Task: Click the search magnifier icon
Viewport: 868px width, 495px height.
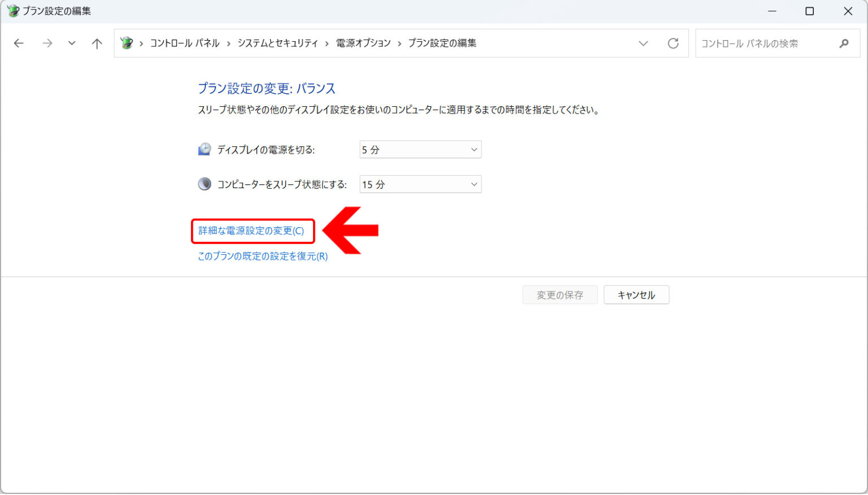Action: point(844,44)
